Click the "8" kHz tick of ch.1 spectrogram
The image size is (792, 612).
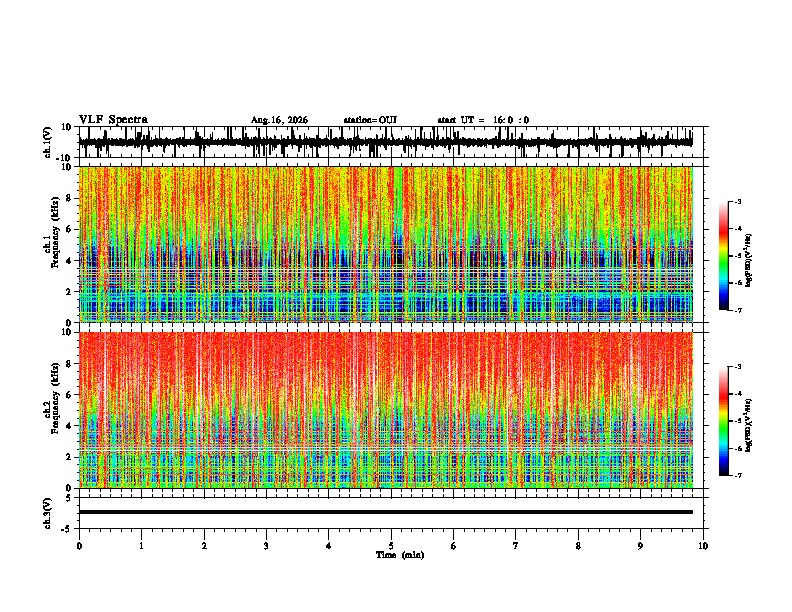(x=70, y=198)
